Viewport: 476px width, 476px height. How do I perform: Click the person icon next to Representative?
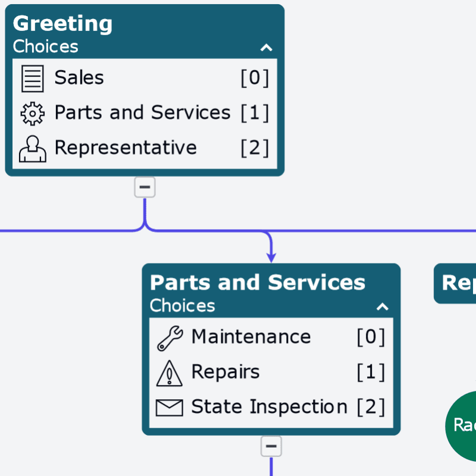pos(33,148)
